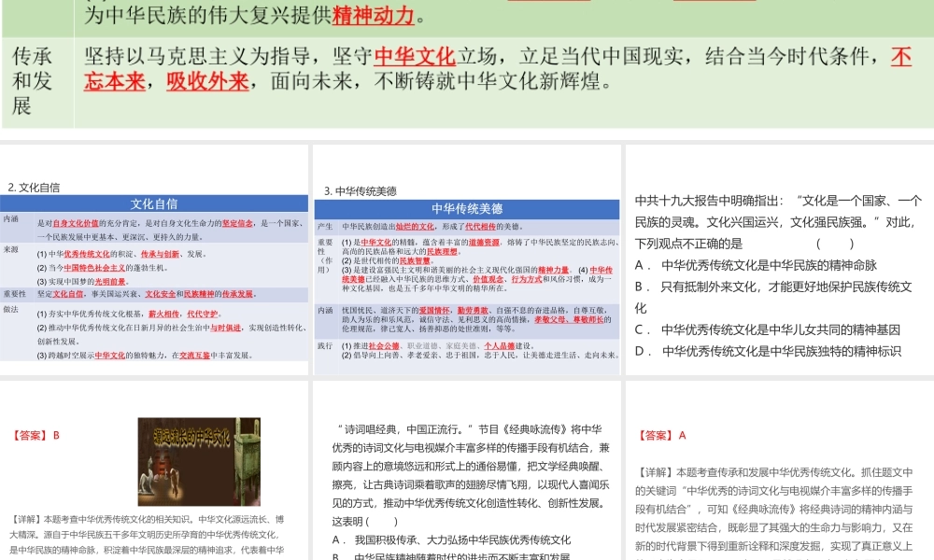934x560 pixels.
Task: Click the words 面向未来 in the top slide
Action: pos(311,81)
